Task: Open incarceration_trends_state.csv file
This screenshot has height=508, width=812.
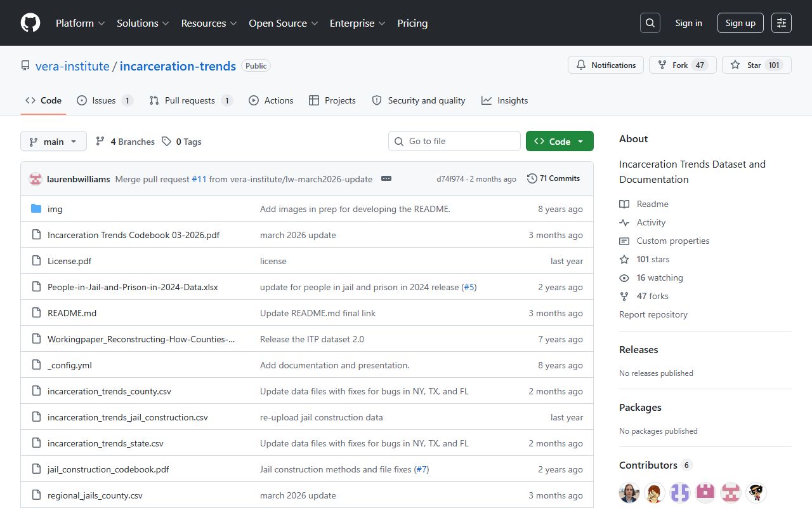Action: click(x=105, y=443)
